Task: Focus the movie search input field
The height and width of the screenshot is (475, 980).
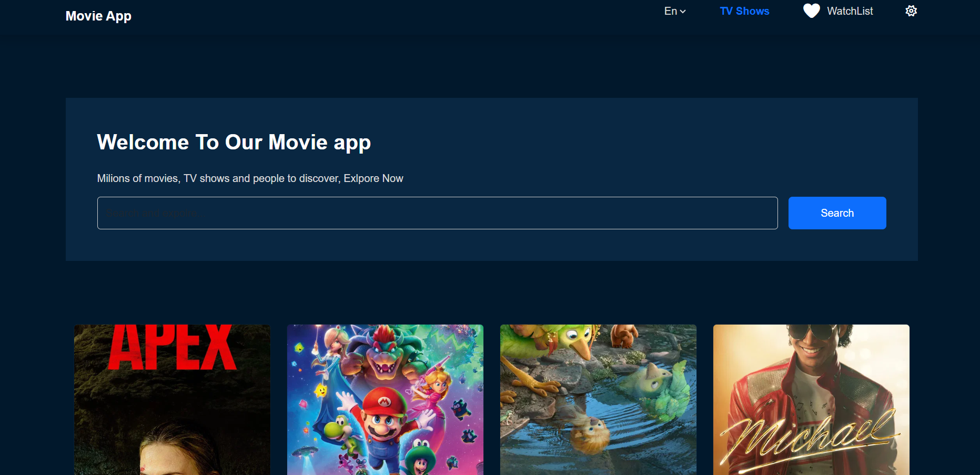Action: [437, 213]
